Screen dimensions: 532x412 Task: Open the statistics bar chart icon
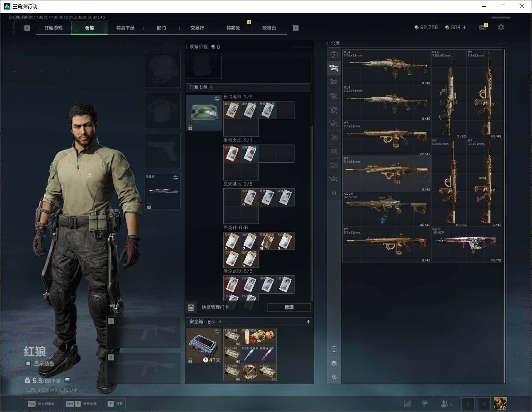(x=408, y=404)
